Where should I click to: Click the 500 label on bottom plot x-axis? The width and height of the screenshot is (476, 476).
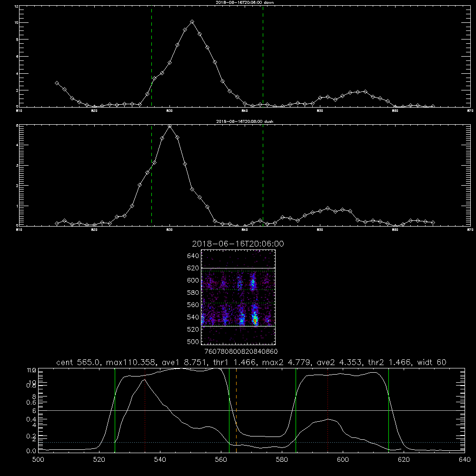38,460
